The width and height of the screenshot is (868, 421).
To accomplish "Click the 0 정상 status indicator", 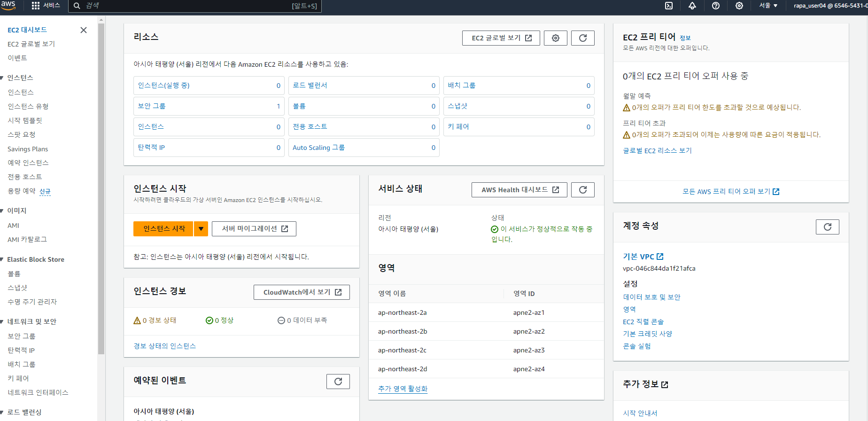I will 219,320.
